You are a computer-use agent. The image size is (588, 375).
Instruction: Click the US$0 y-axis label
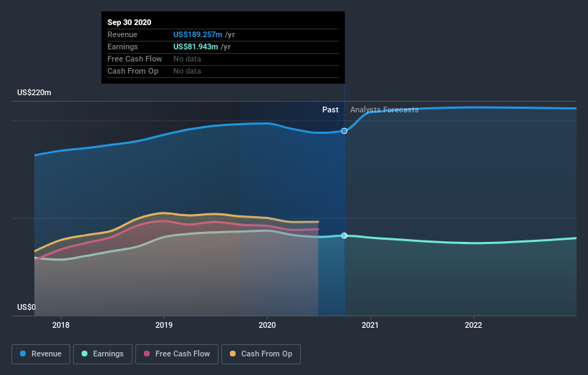tap(26, 307)
